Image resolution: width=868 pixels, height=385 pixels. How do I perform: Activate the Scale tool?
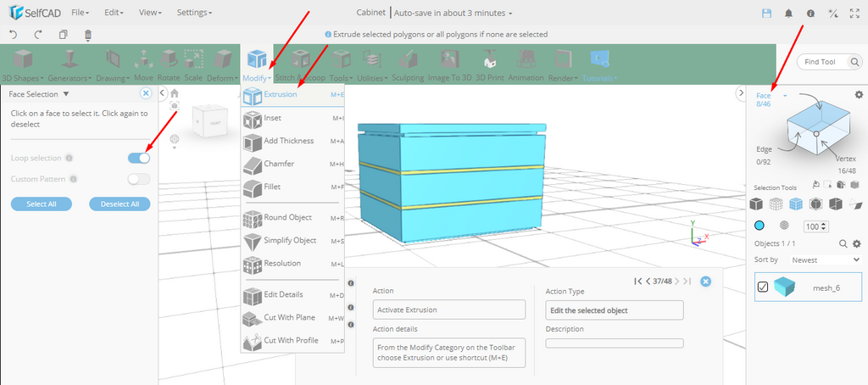(x=193, y=63)
